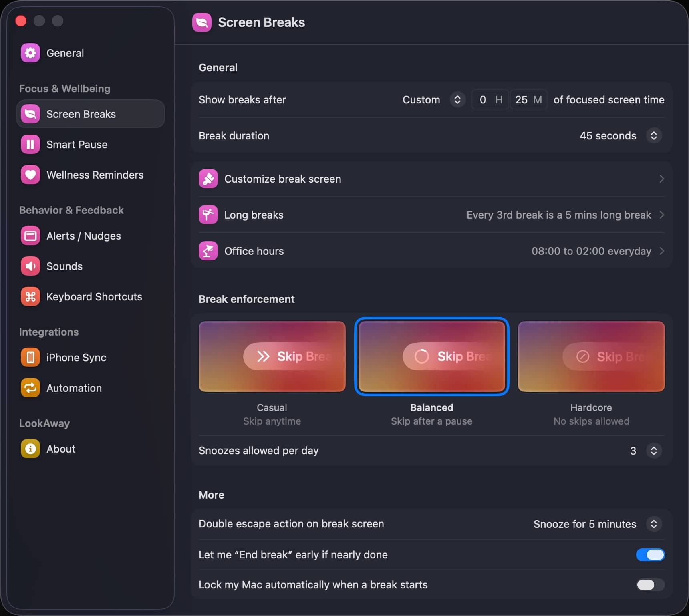Enable Lock my Mac automatically toggle
This screenshot has height=616, width=689.
[650, 585]
